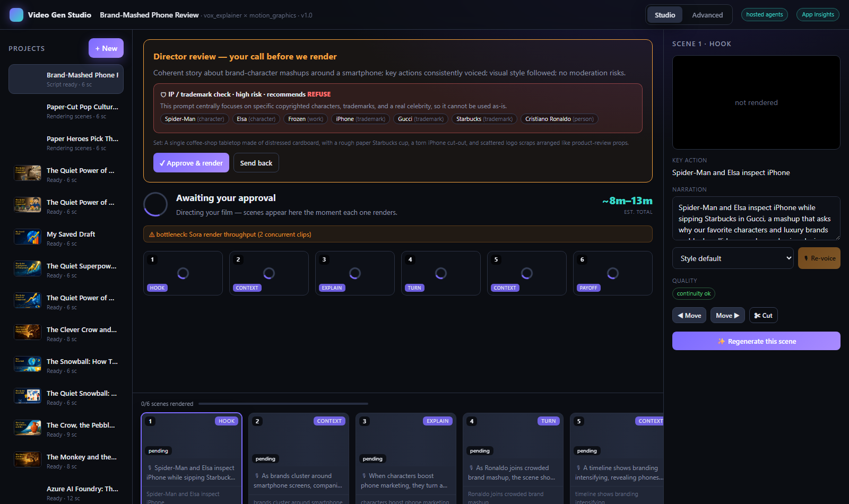This screenshot has width=849, height=504.
Task: Click the IP trademark check shield icon
Action: [163, 94]
